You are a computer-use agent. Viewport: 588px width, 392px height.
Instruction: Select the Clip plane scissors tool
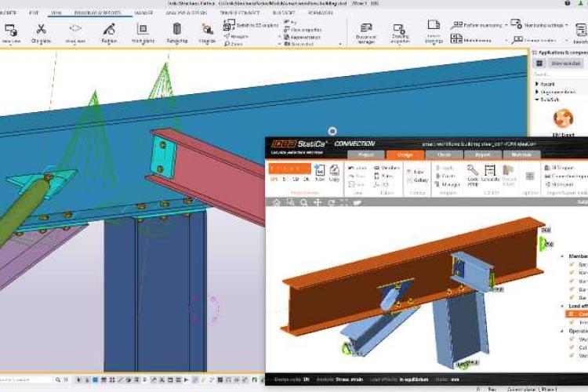[x=41, y=29]
